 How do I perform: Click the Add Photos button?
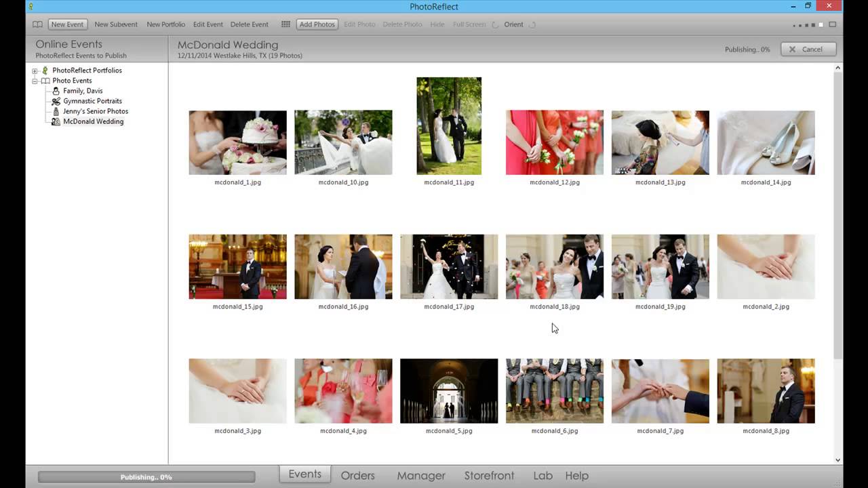click(x=317, y=24)
